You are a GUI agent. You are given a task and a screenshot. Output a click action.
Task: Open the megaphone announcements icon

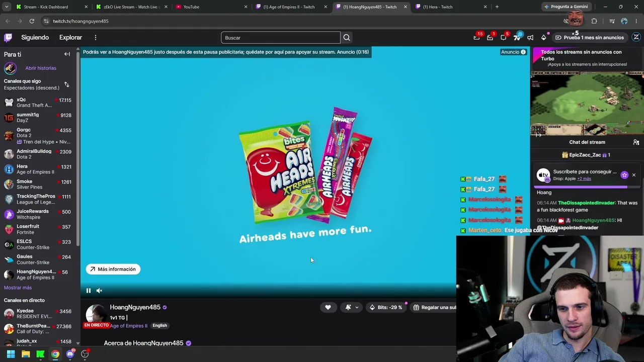[530, 37]
